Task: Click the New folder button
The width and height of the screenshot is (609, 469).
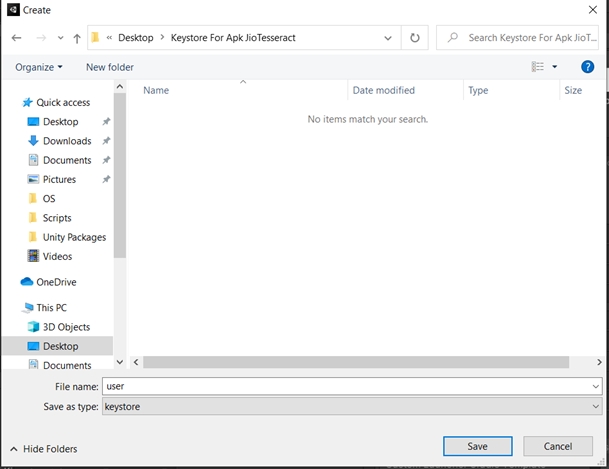Action: pyautogui.click(x=110, y=67)
